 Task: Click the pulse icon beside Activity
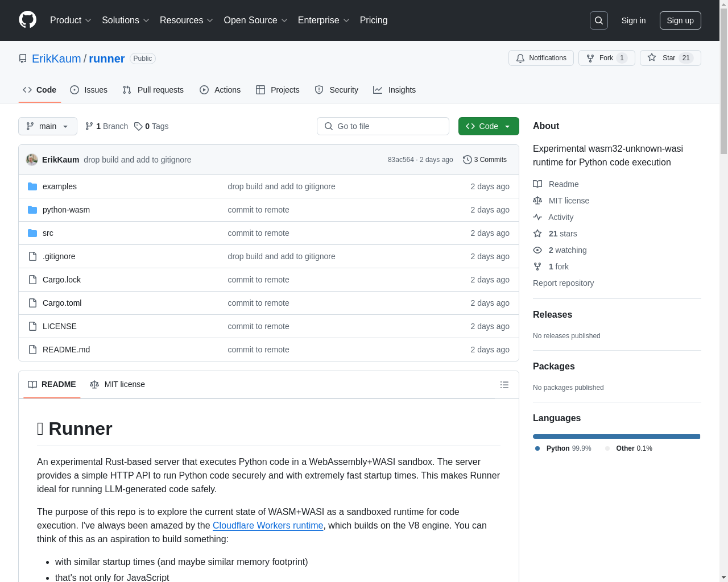pos(537,217)
